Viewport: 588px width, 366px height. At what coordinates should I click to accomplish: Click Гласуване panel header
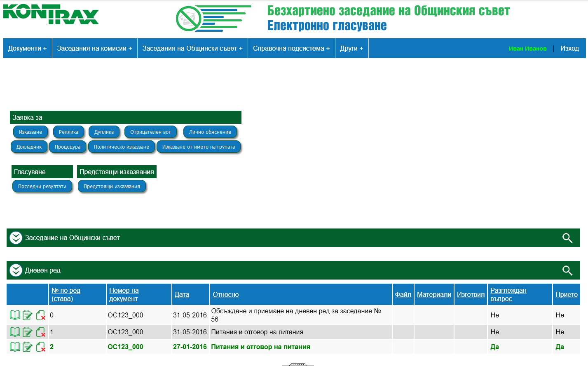pos(42,172)
